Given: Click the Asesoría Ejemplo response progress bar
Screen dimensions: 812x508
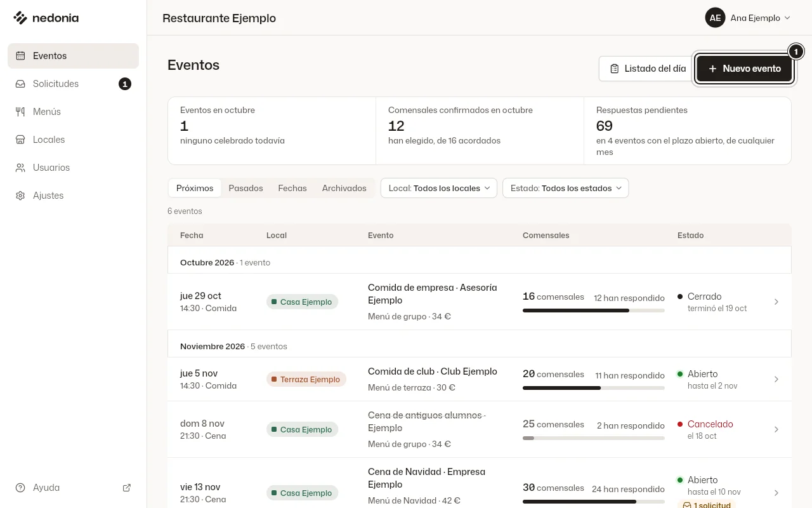Looking at the screenshot, I should click(x=594, y=311).
